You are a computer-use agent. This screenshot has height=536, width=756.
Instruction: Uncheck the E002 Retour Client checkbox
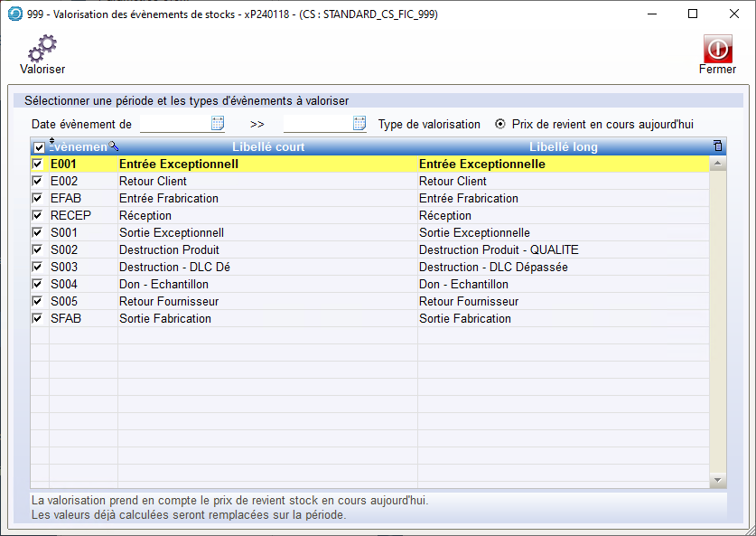tap(38, 182)
